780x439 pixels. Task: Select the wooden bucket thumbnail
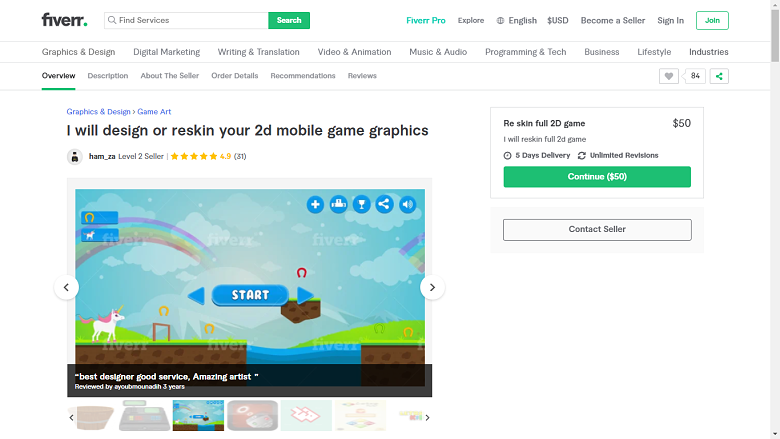point(95,417)
